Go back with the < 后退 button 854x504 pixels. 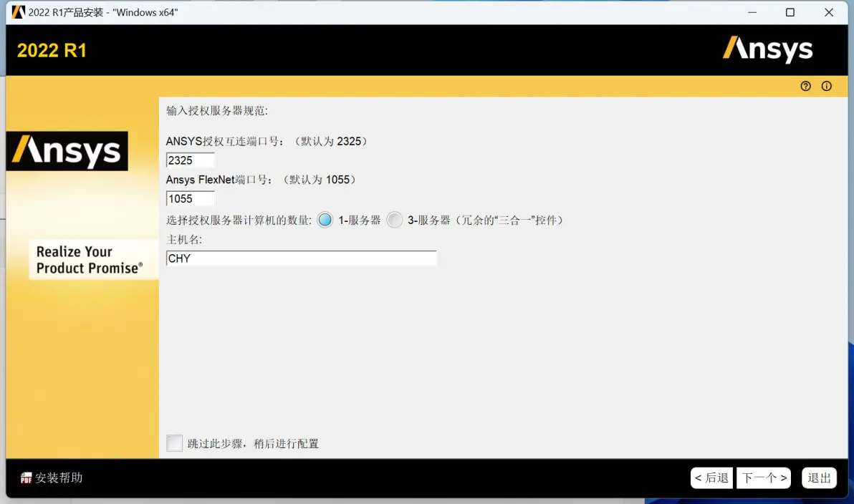point(711,478)
